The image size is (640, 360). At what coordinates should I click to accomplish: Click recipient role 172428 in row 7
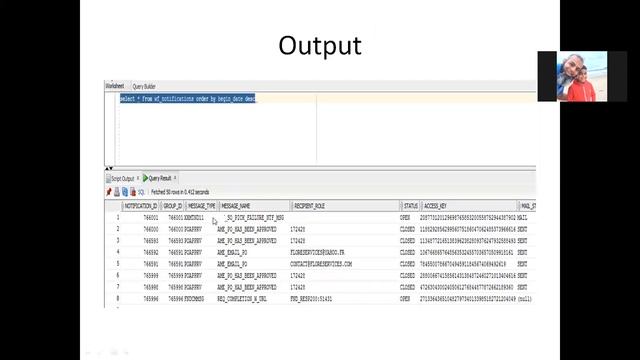pos(298,287)
